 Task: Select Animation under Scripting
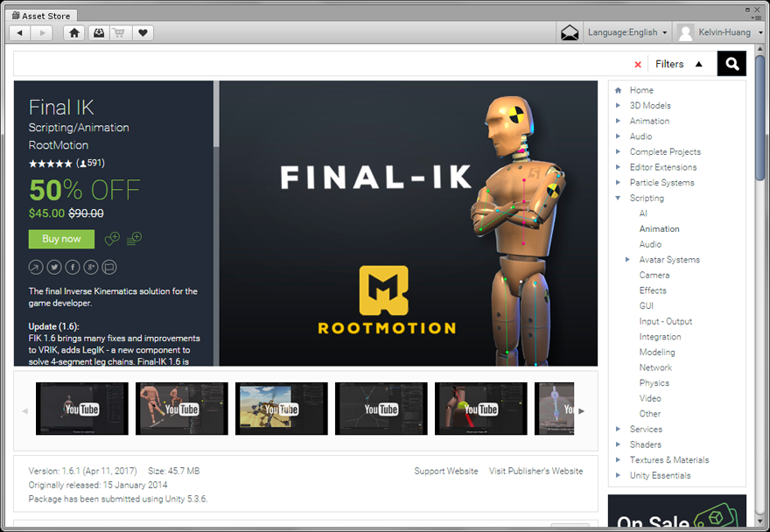[659, 229]
